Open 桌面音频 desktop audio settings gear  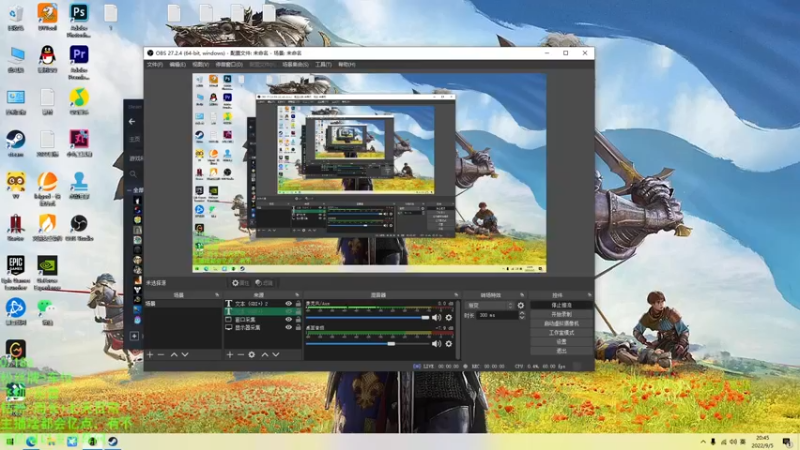pos(448,344)
